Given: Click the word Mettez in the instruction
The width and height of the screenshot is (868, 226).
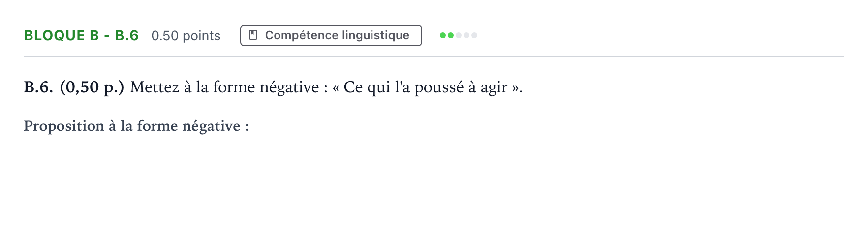Looking at the screenshot, I should point(155,87).
